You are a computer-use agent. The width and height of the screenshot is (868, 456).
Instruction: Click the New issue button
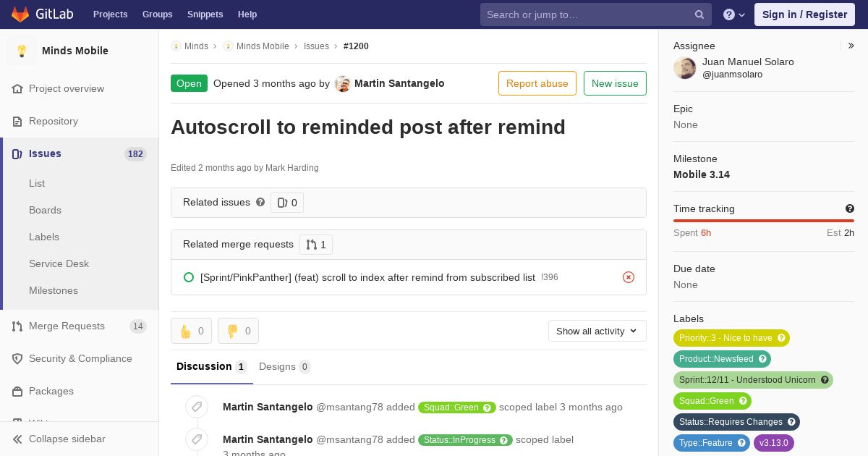[x=615, y=83]
